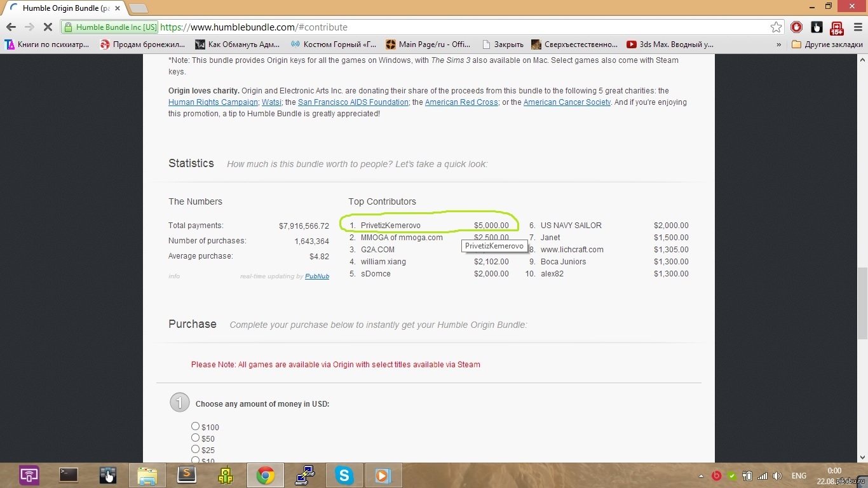The height and width of the screenshot is (488, 868).
Task: Click contributor william xiang
Action: (x=383, y=262)
